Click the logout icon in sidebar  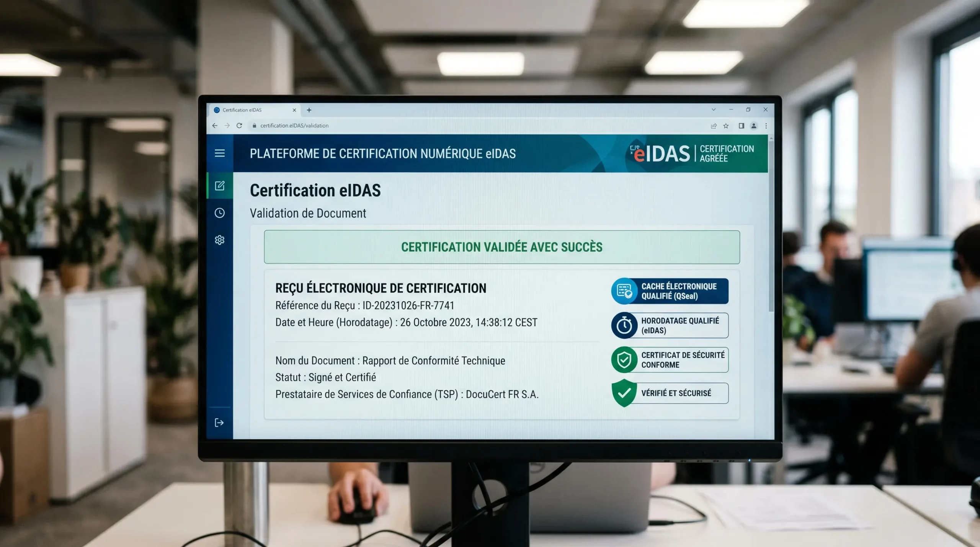coord(219,423)
